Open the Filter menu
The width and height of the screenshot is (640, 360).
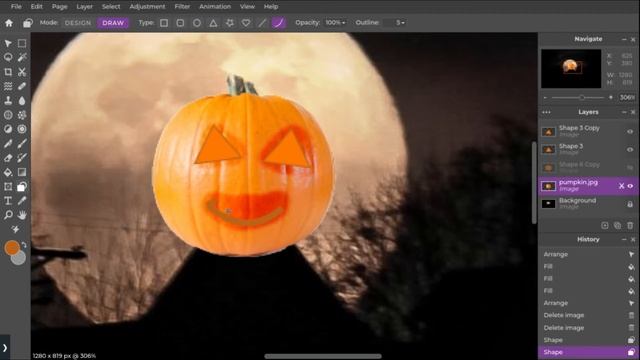point(182,7)
